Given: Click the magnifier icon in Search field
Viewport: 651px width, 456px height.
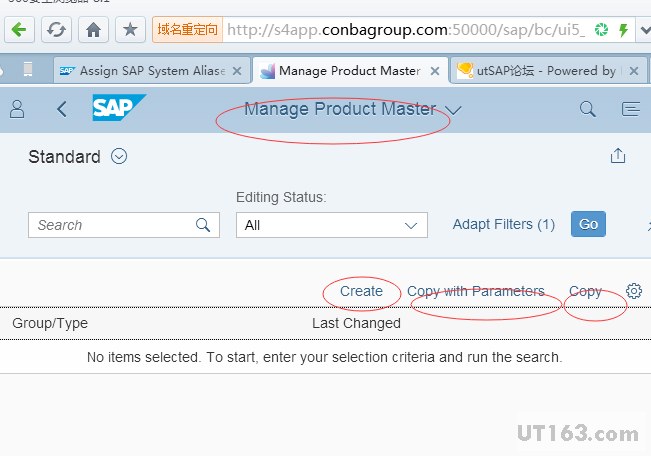Looking at the screenshot, I should pyautogui.click(x=203, y=225).
